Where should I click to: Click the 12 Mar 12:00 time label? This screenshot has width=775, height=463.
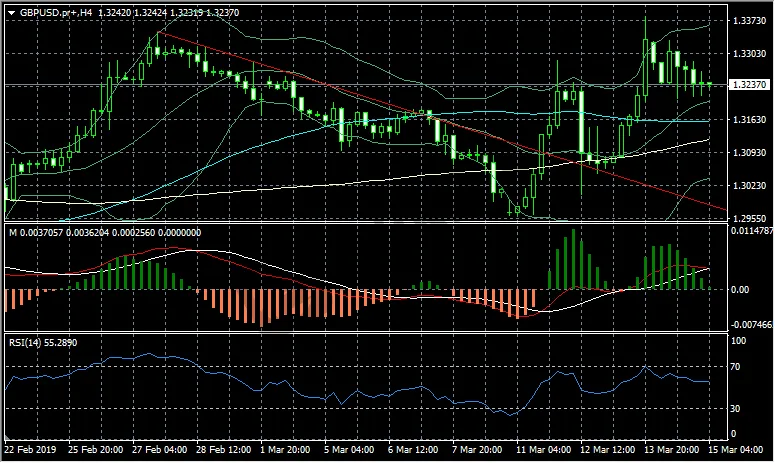607,450
